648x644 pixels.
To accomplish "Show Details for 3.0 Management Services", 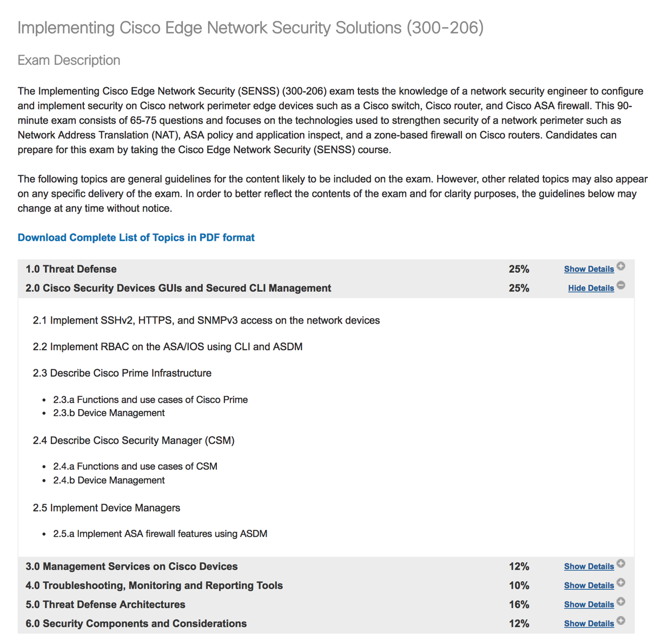I will [589, 567].
